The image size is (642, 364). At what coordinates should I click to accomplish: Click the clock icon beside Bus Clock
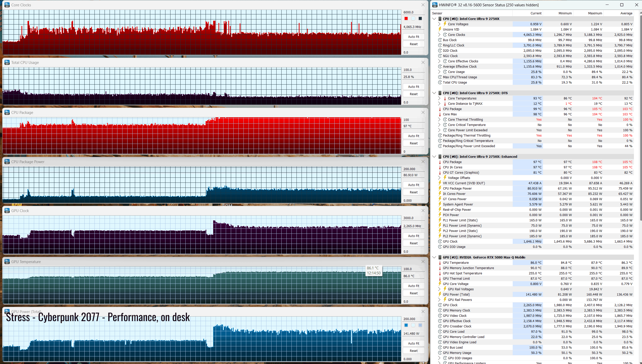(x=440, y=40)
